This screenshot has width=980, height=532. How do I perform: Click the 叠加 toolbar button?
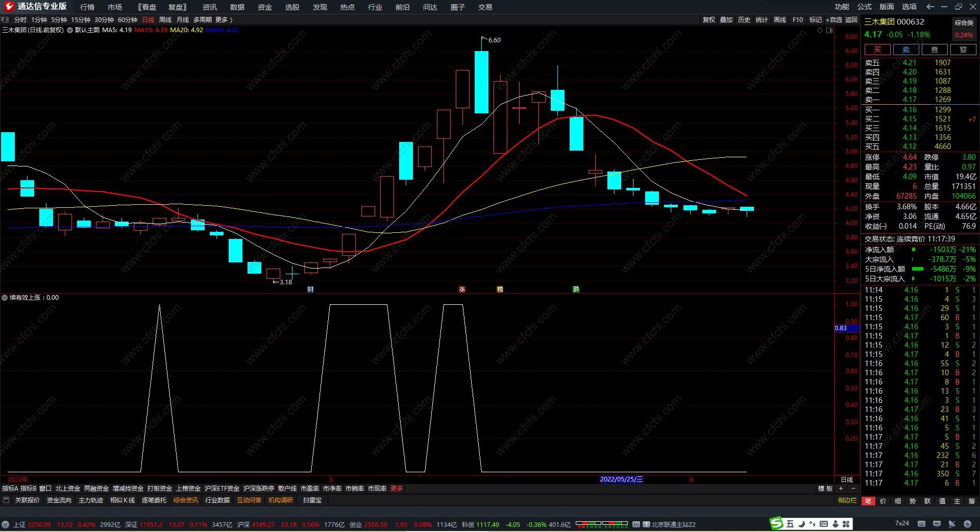pyautogui.click(x=726, y=19)
